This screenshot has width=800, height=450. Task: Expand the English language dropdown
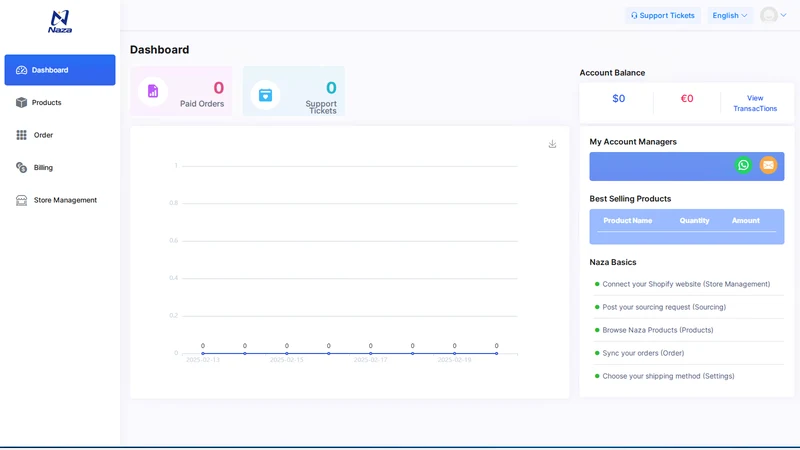click(730, 15)
